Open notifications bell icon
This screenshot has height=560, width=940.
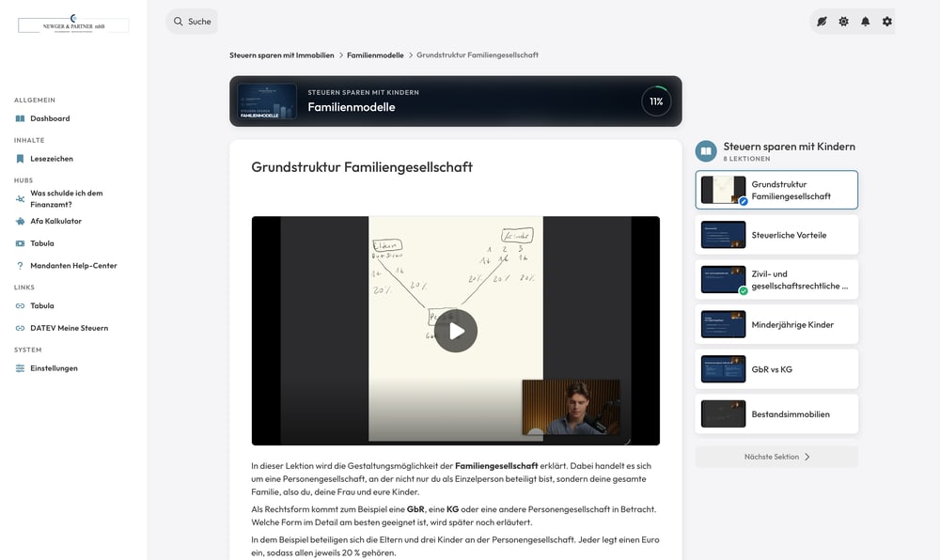[x=865, y=22]
